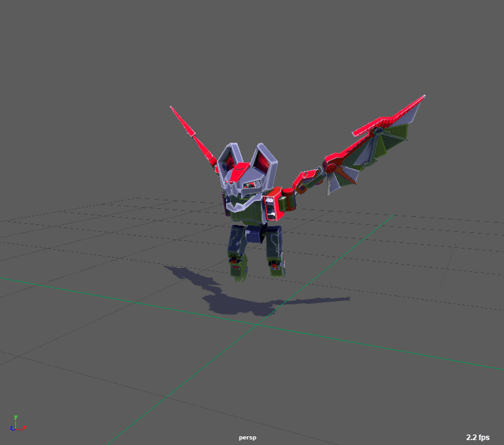Image resolution: width=504 pixels, height=445 pixels.
Task: Click the XYZ axis orientation gizmo
Action: coord(16,424)
